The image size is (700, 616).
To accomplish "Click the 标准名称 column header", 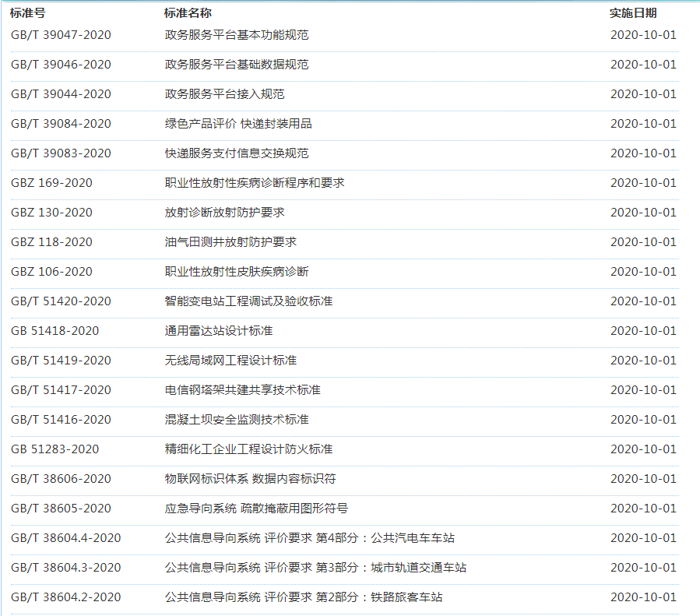I will coord(188,13).
